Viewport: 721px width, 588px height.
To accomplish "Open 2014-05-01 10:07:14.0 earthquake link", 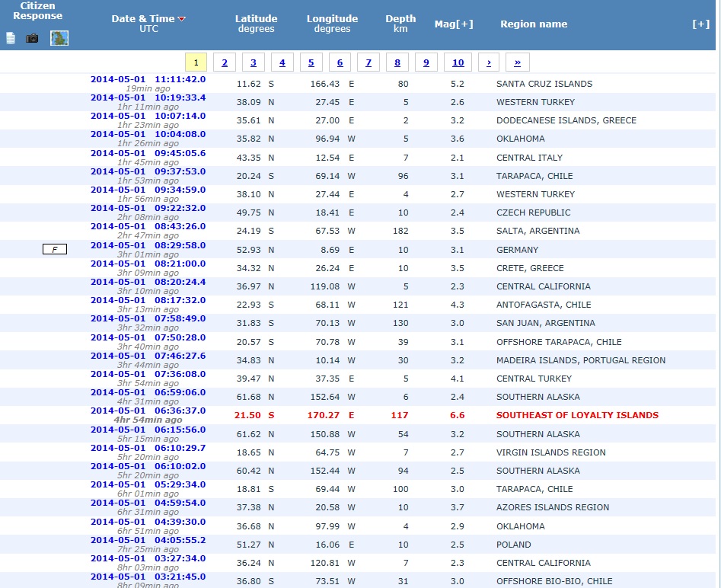I will 148,116.
